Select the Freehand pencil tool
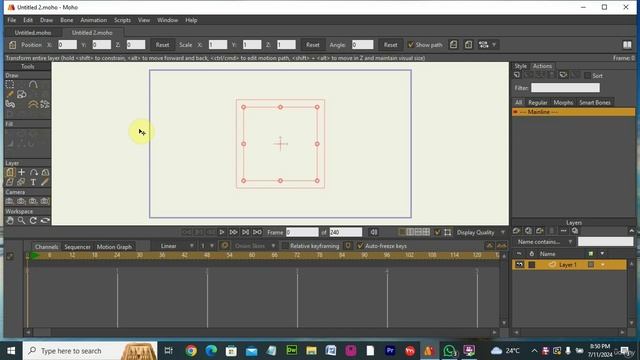The height and width of the screenshot is (360, 640). [x=10, y=95]
